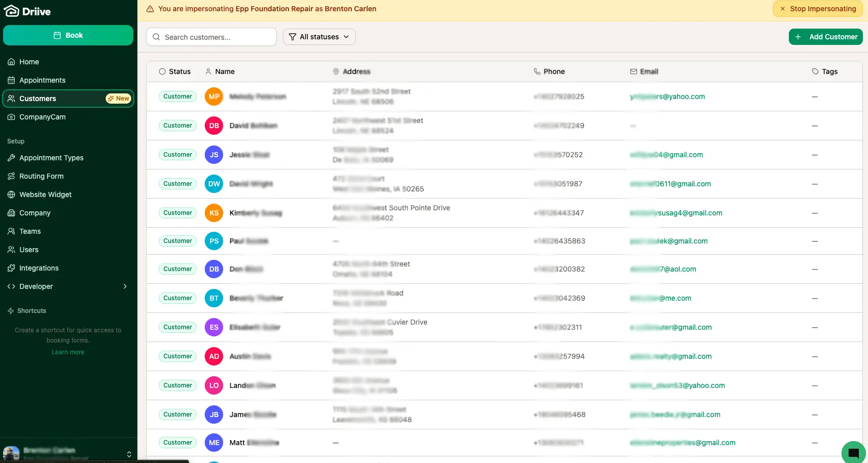The height and width of the screenshot is (463, 868).
Task: Click Stop Impersonating button
Action: click(817, 9)
